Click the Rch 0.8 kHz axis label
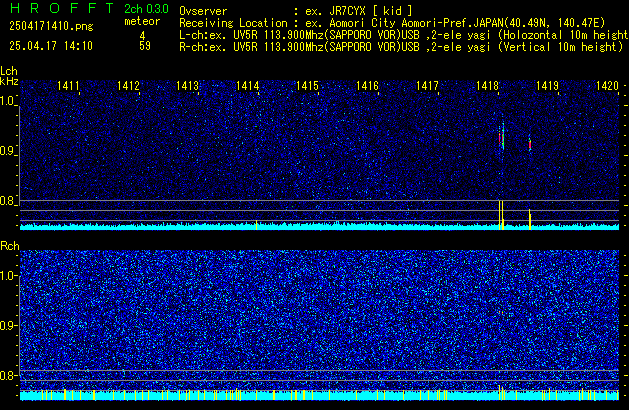Viewport: 629px width, 410px height. pyautogui.click(x=8, y=375)
